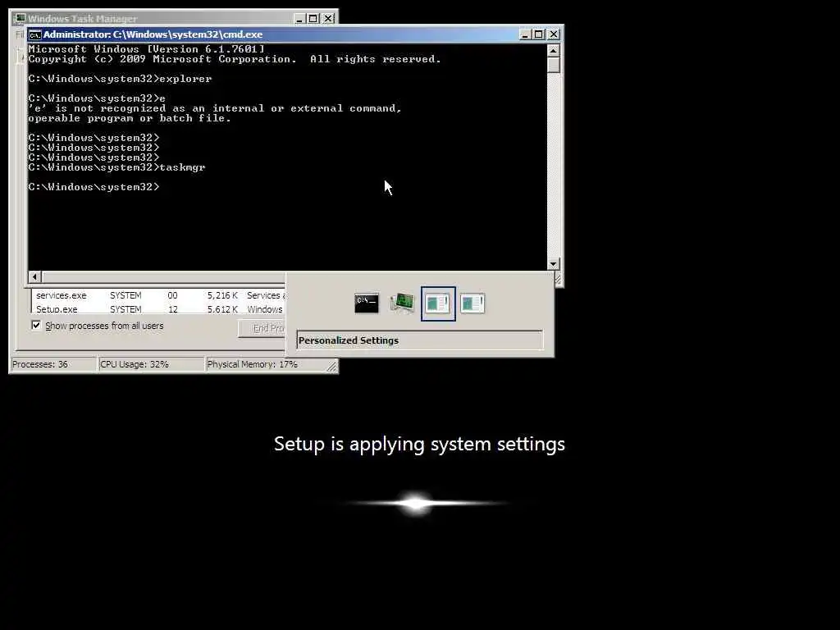Minimize the cmd.exe window
Viewport: 840px width, 630px height.
point(525,34)
